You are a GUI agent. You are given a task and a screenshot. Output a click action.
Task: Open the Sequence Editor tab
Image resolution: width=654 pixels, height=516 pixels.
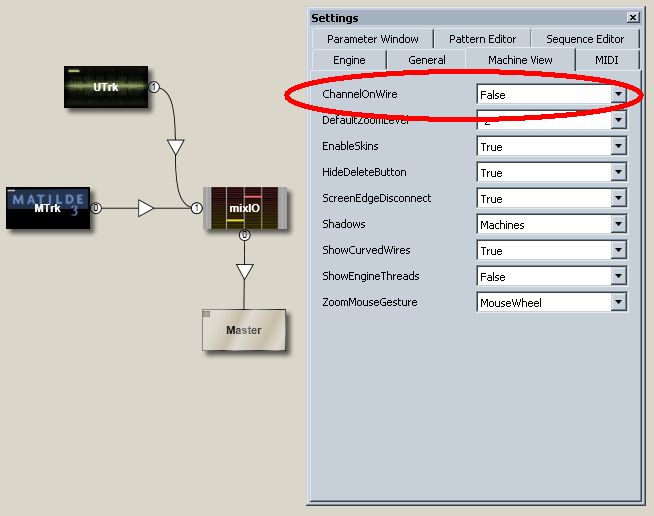pos(585,39)
